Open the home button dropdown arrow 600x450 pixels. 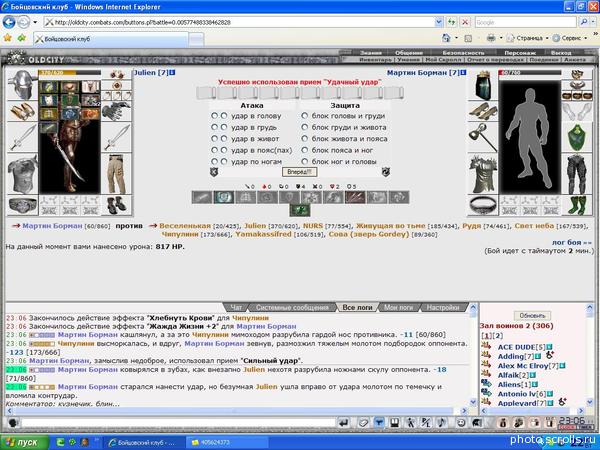pyautogui.click(x=456, y=38)
